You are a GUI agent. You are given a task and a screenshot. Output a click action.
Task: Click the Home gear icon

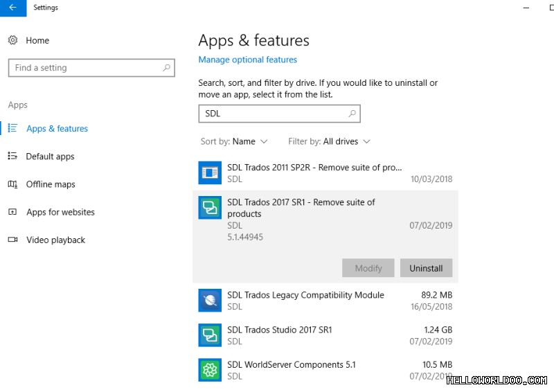[12, 40]
